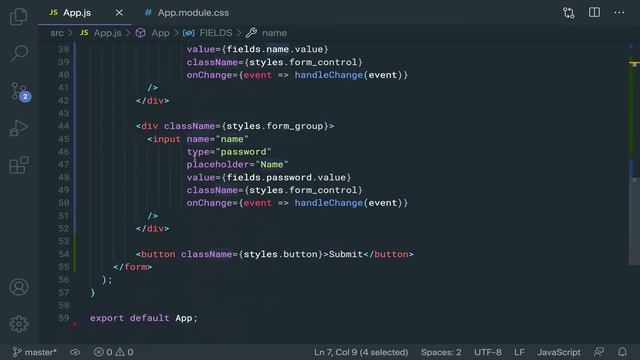Image resolution: width=640 pixels, height=360 pixels.
Task: Select FIELDS in the breadcrumb
Action: coord(216,33)
